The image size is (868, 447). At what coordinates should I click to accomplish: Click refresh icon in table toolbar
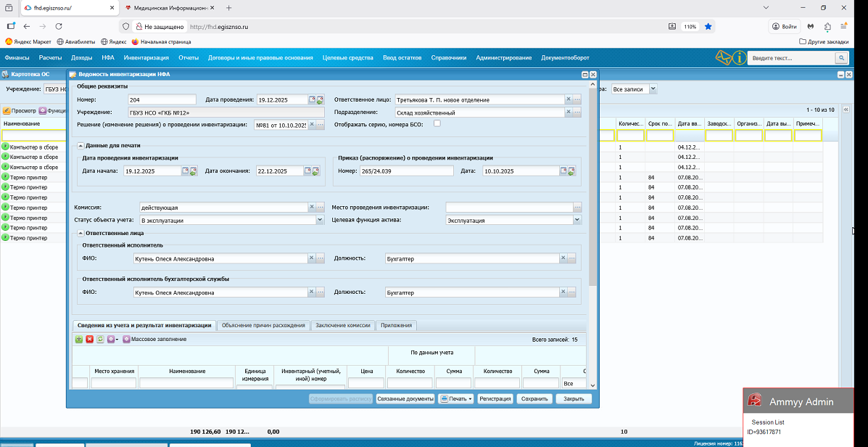pos(100,339)
